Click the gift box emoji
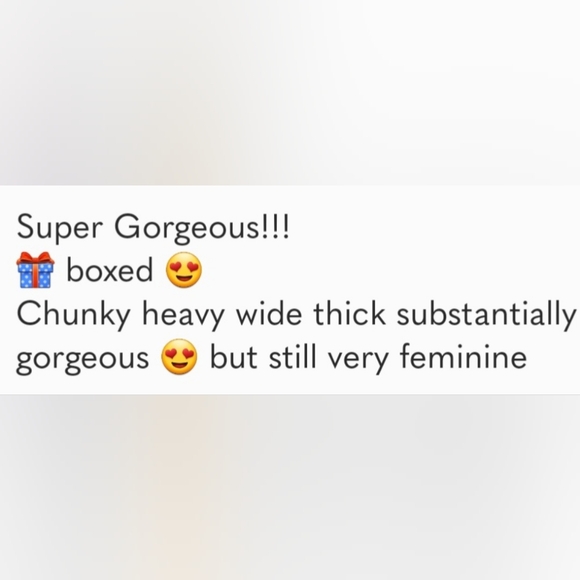Viewport: 580px width, 580px height. point(35,270)
